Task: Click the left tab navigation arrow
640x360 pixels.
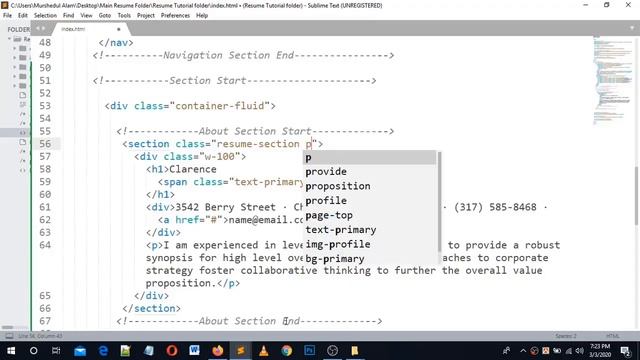Action: coord(38,29)
